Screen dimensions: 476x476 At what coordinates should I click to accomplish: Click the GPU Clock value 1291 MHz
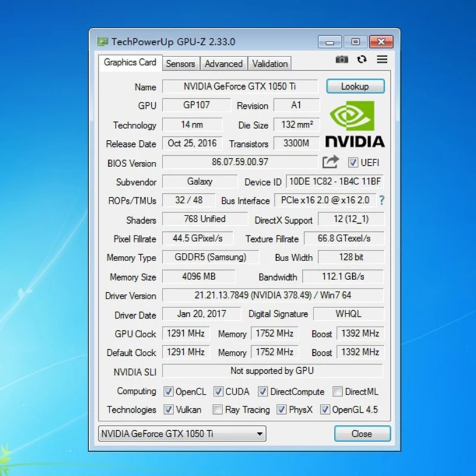[x=186, y=333]
